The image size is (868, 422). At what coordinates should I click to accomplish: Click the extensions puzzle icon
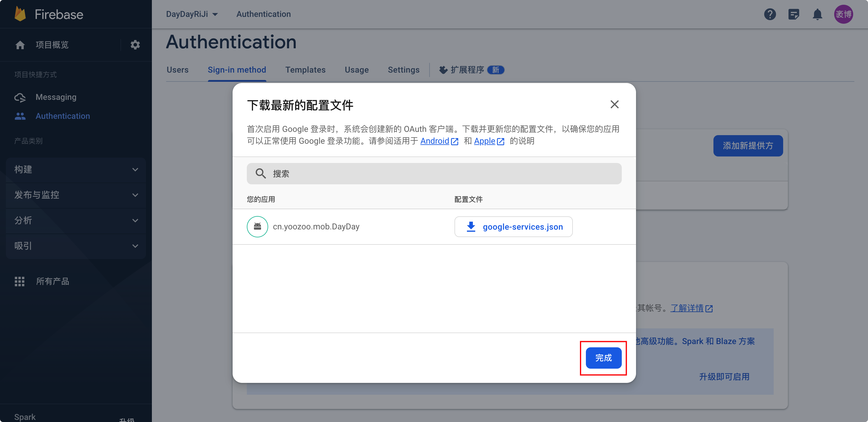443,70
